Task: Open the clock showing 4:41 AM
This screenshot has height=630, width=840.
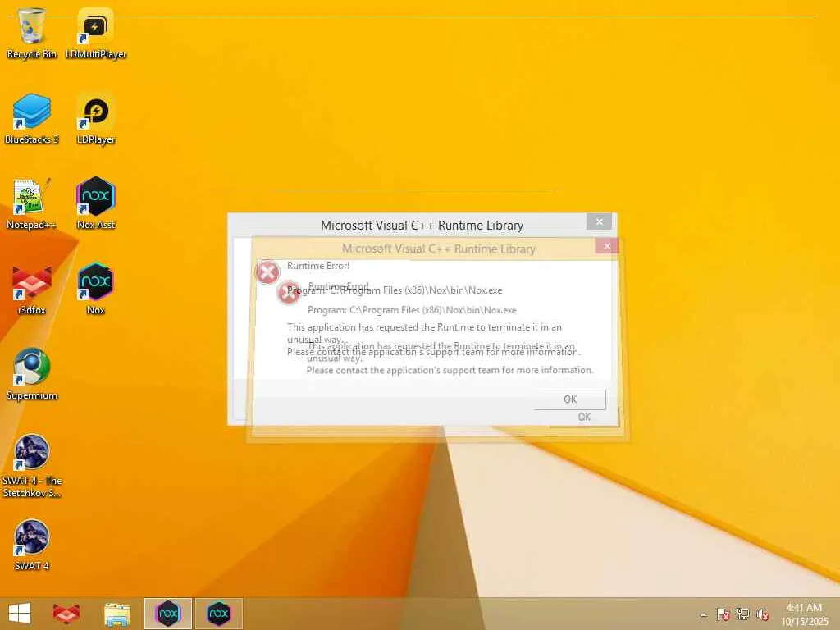Action: [804, 614]
